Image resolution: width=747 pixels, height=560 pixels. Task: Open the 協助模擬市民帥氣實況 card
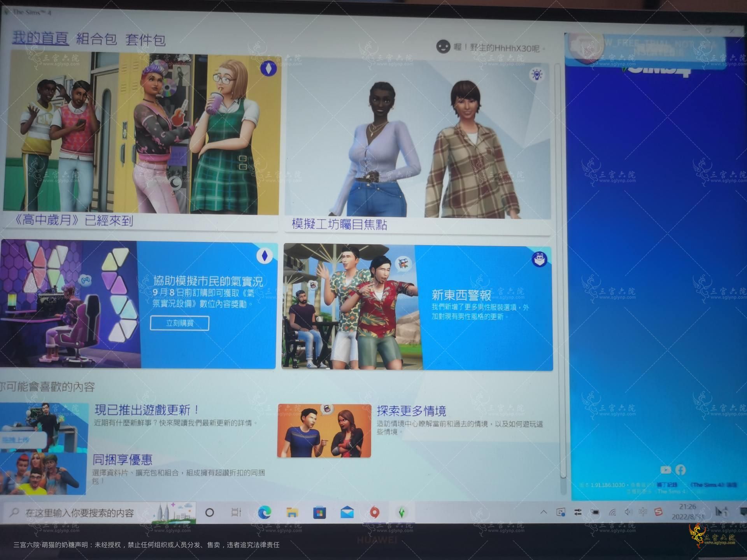pos(138,304)
